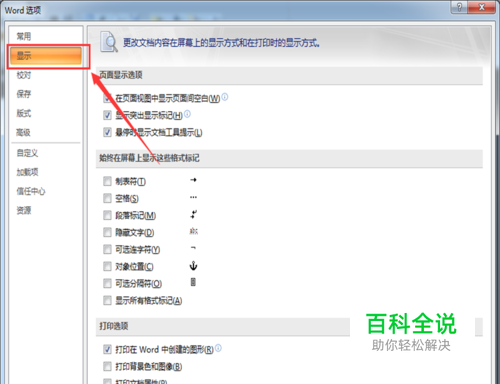The image size is (500, 384).
Task: Toggle 打印在 Word 中创建的图形 checkbox
Action: coord(107,349)
